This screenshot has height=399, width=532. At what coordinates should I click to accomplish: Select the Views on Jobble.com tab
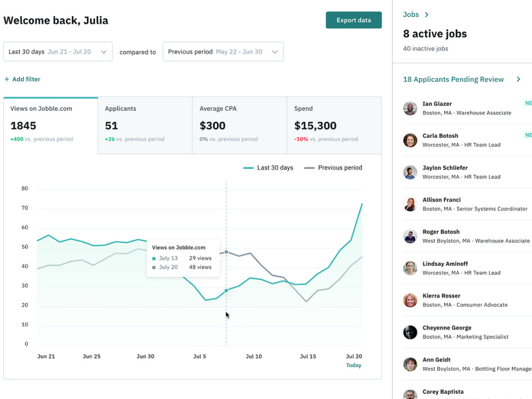pyautogui.click(x=51, y=126)
